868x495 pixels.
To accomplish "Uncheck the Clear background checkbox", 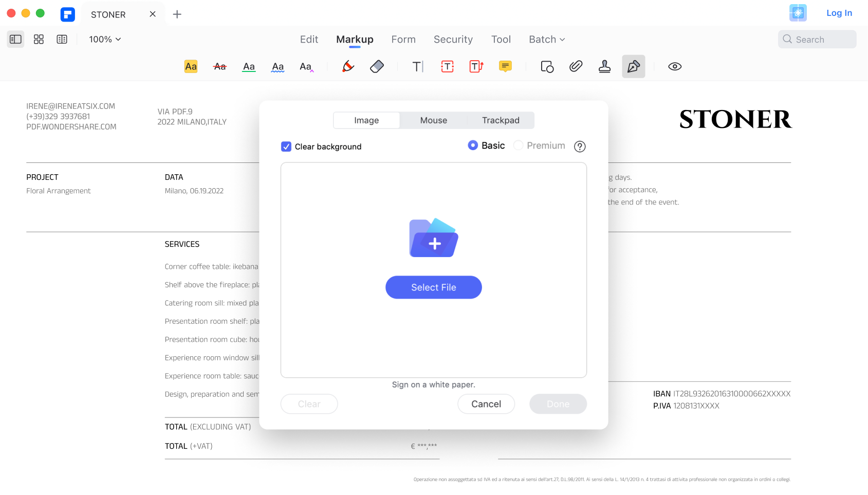I will click(286, 146).
